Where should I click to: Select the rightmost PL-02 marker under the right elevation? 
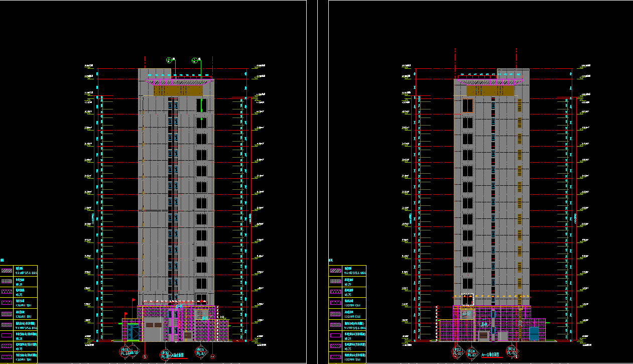pos(512,352)
